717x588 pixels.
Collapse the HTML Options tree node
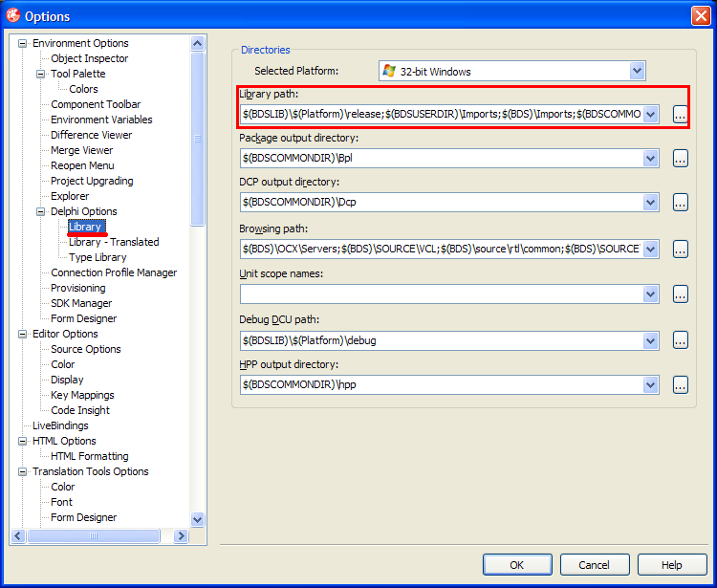click(22, 441)
